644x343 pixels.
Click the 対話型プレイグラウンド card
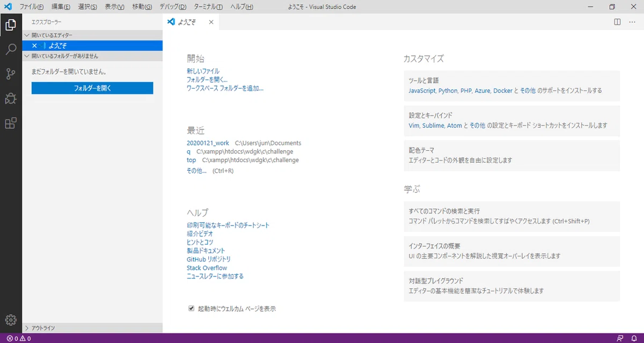(x=512, y=286)
